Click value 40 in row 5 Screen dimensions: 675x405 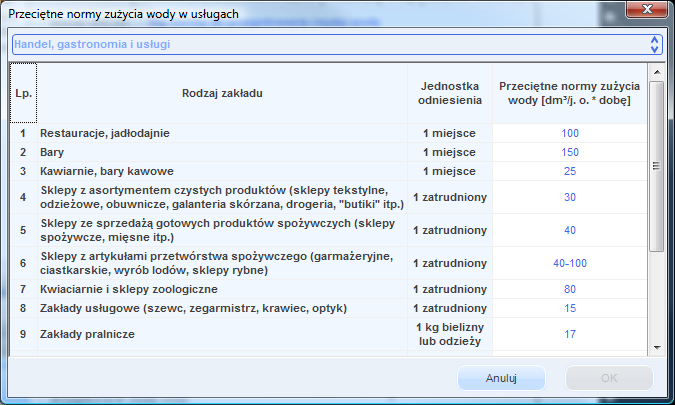pyautogui.click(x=570, y=230)
